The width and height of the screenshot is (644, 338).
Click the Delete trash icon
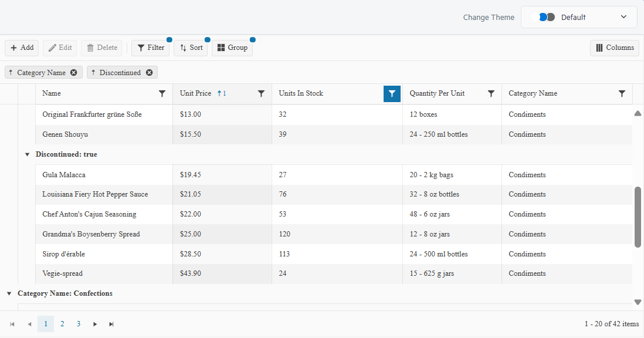pyautogui.click(x=89, y=48)
